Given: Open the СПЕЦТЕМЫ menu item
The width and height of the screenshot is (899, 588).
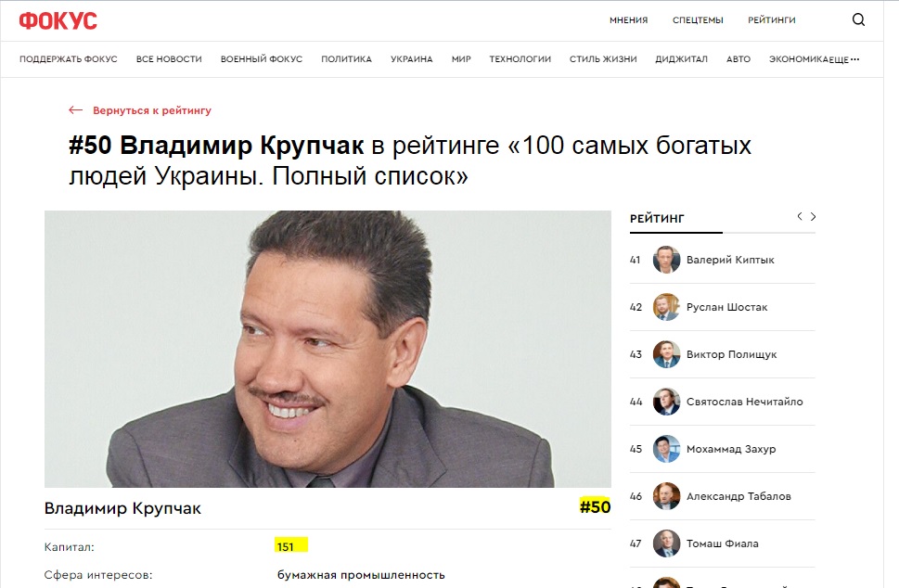Looking at the screenshot, I should [698, 20].
